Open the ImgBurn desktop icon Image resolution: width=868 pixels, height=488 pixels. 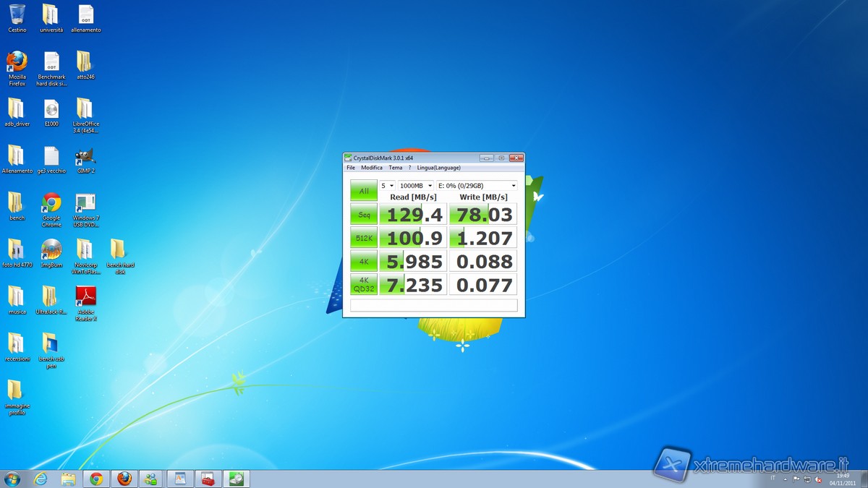(x=51, y=250)
